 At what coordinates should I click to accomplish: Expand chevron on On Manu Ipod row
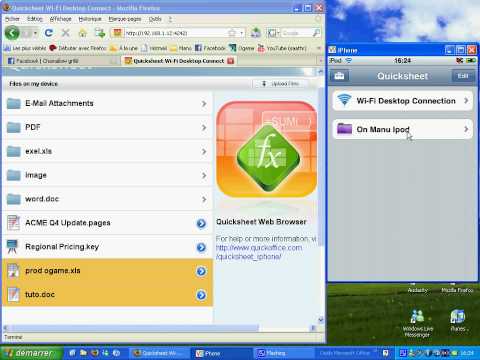click(466, 129)
